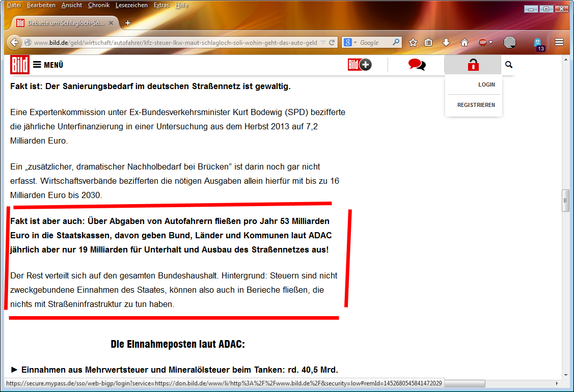Click the red padlock login icon
The height and width of the screenshot is (392, 574).
[473, 65]
